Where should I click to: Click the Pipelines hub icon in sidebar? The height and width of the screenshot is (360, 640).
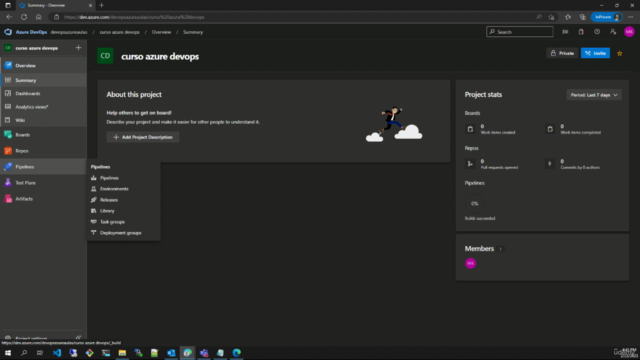coord(8,167)
